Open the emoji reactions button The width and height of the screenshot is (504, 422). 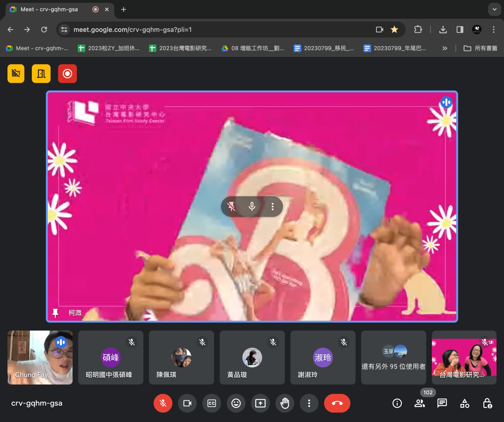tap(236, 403)
